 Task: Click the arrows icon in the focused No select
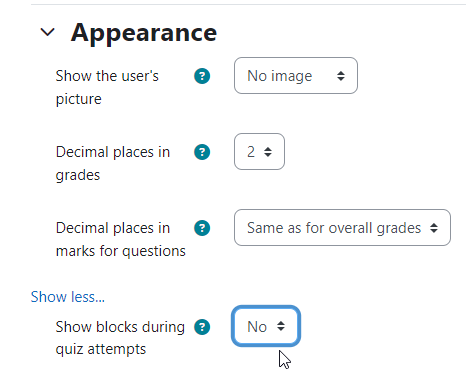pyautogui.click(x=281, y=326)
